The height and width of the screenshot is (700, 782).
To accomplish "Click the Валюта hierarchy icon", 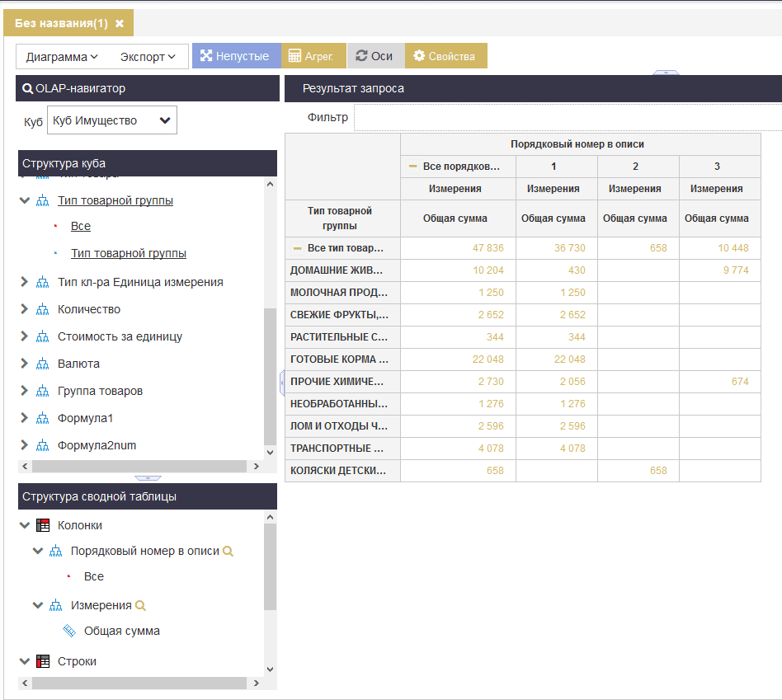I will point(43,364).
